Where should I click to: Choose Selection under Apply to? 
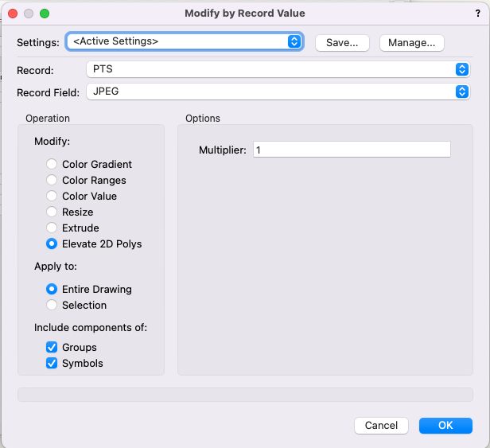pyautogui.click(x=52, y=305)
